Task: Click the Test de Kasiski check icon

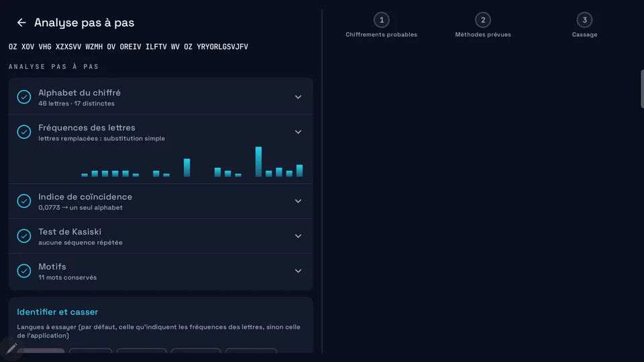Action: (24, 235)
